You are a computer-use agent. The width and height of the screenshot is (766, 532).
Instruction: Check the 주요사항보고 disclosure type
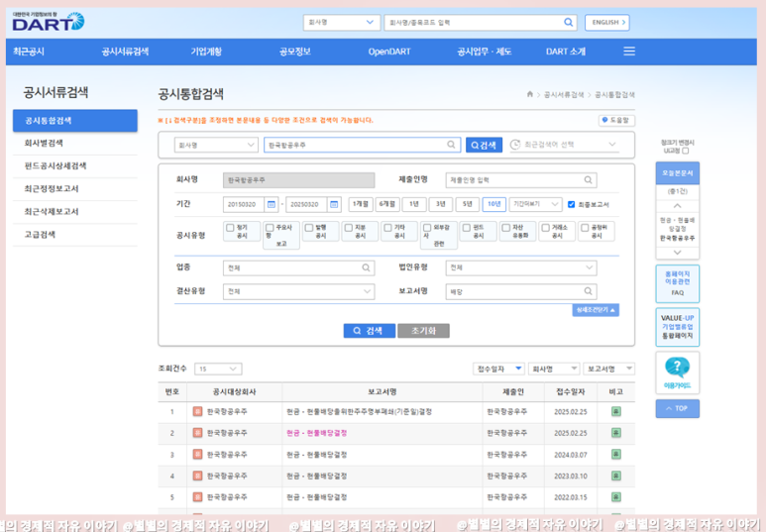pyautogui.click(x=270, y=228)
